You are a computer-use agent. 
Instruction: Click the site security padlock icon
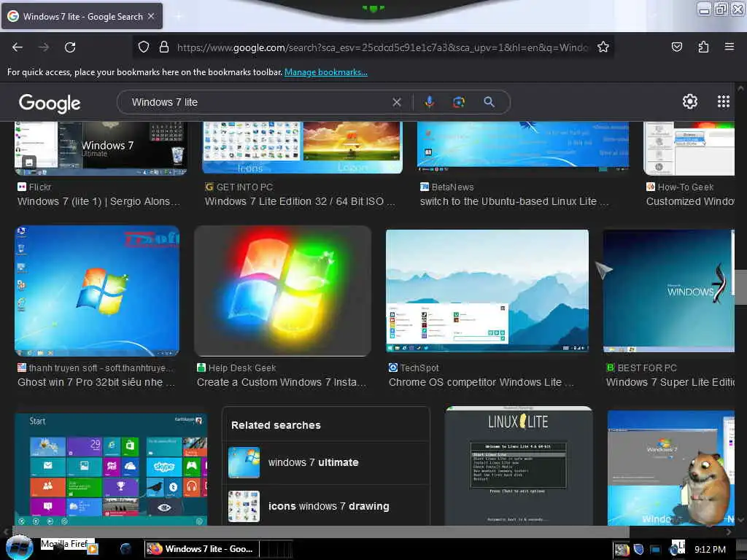(x=164, y=47)
